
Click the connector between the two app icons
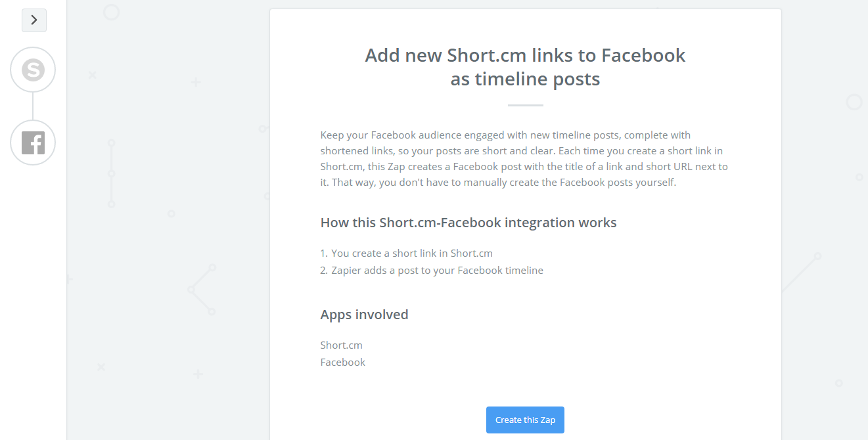click(x=33, y=106)
